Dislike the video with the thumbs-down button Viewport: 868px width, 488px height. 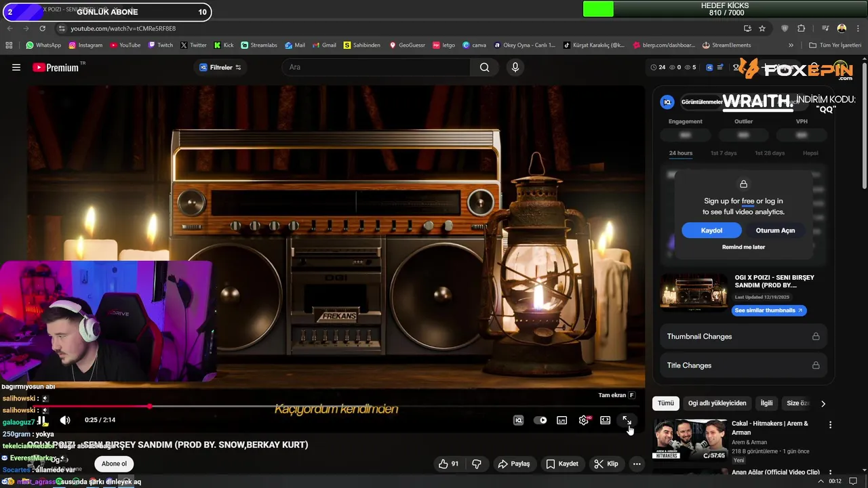pos(477,464)
